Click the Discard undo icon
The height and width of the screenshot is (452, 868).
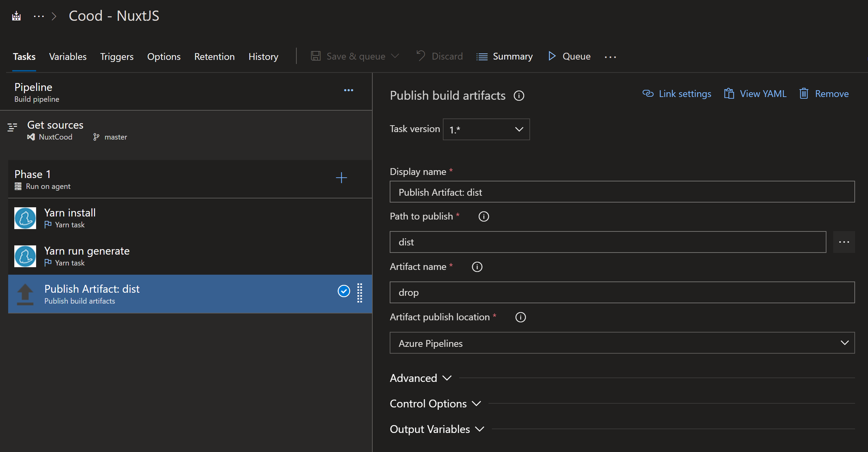click(x=421, y=56)
